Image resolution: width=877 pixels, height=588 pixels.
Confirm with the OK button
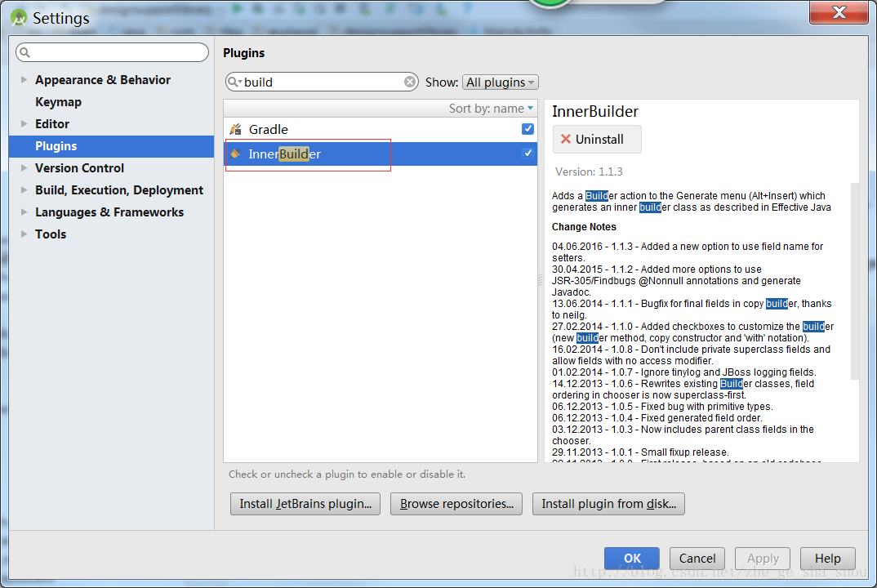[632, 558]
